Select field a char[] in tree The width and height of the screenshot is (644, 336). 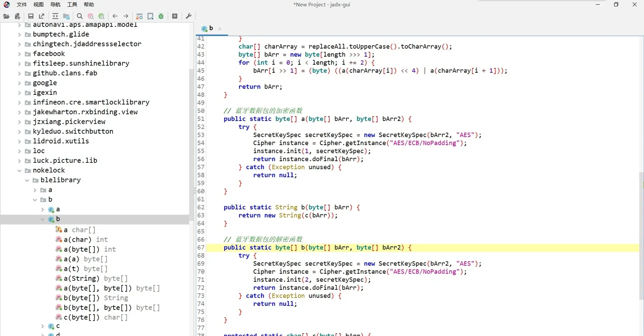tap(76, 230)
